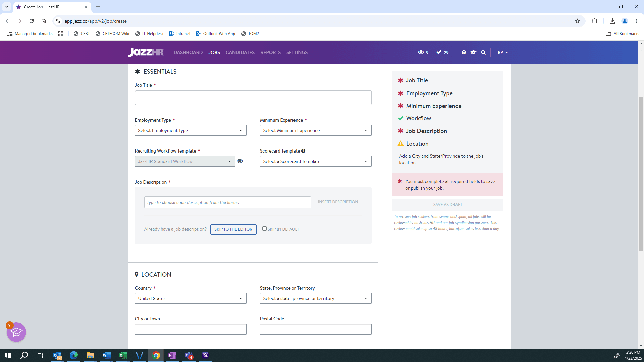Launch Excel from the taskbar

tap(123, 355)
